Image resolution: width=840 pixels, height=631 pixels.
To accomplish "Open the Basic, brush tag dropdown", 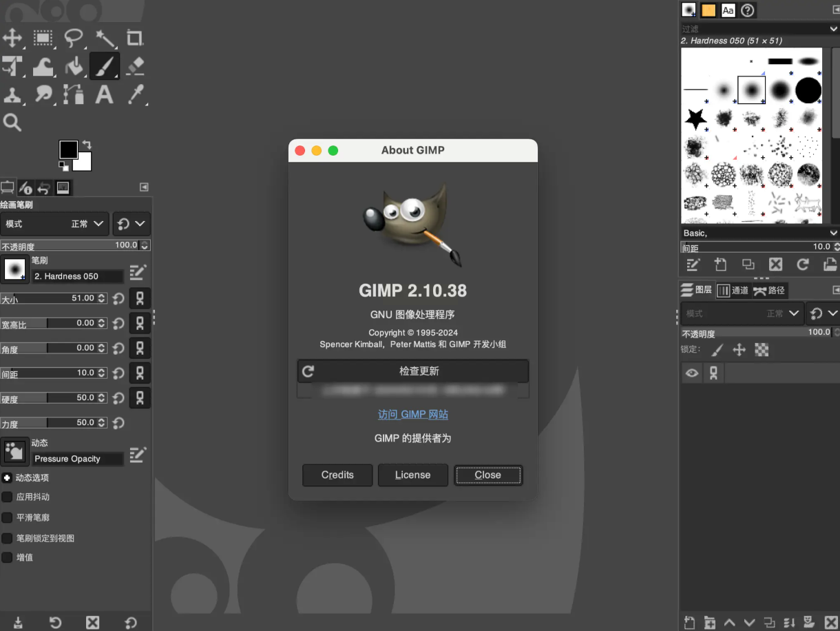I will [759, 233].
